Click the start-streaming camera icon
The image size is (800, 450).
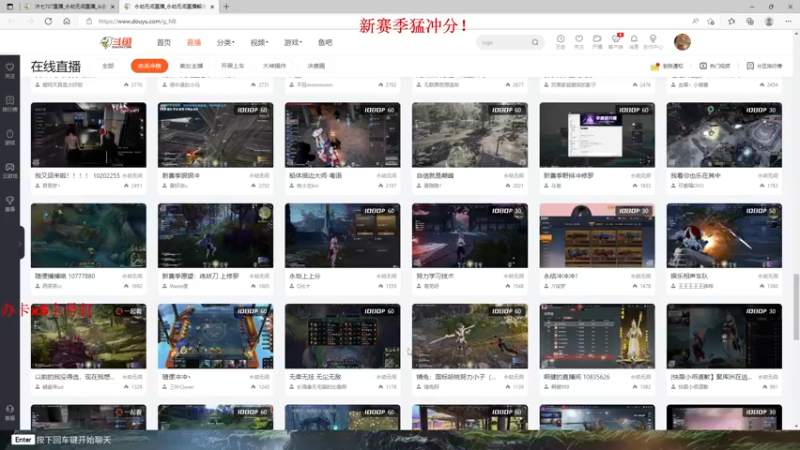tap(597, 42)
